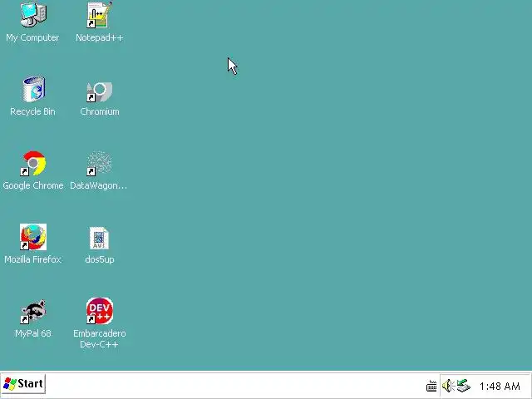Viewport: 532px width, 399px height.
Task: Click the "DataWagon..." label text
Action: 98,185
